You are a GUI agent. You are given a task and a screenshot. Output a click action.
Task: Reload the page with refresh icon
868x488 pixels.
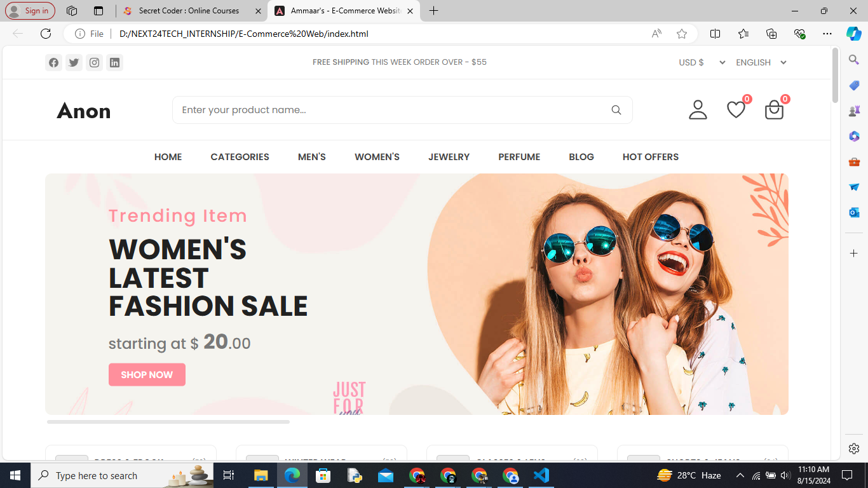click(45, 34)
